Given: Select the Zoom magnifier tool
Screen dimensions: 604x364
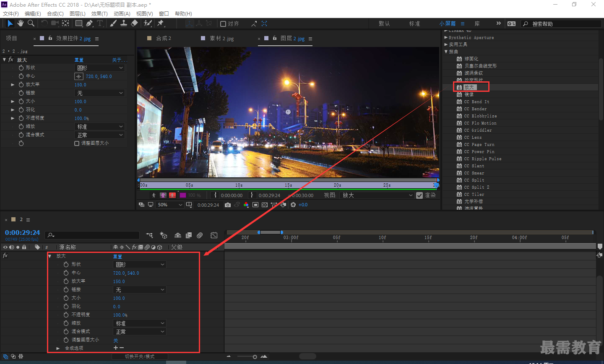Looking at the screenshot, I should point(31,23).
